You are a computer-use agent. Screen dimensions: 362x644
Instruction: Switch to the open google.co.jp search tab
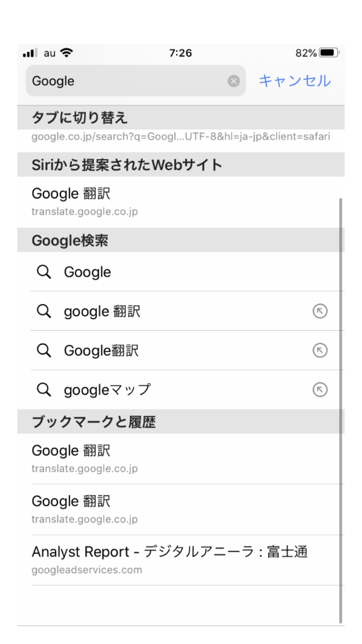coord(181,137)
